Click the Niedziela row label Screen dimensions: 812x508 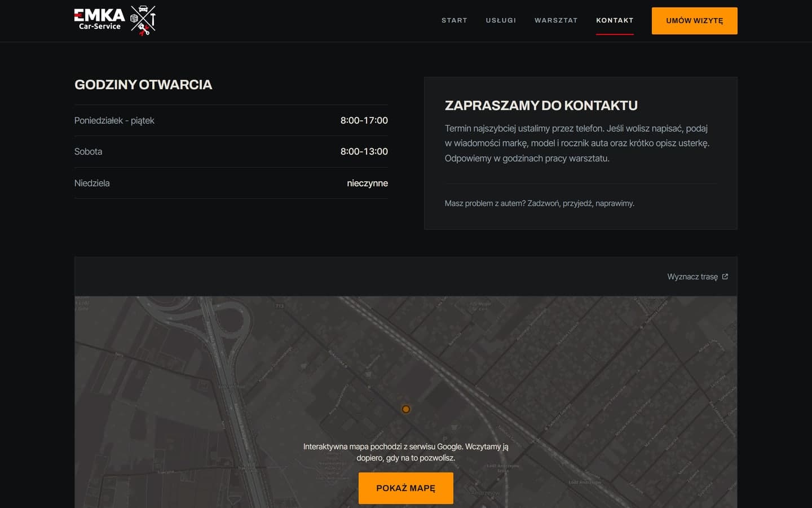point(92,183)
